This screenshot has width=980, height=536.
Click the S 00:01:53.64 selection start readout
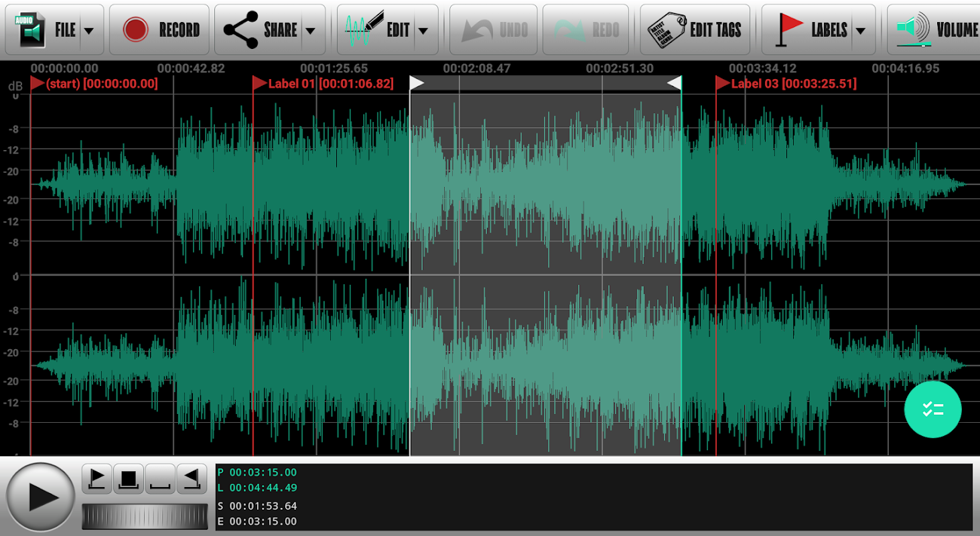coord(257,506)
